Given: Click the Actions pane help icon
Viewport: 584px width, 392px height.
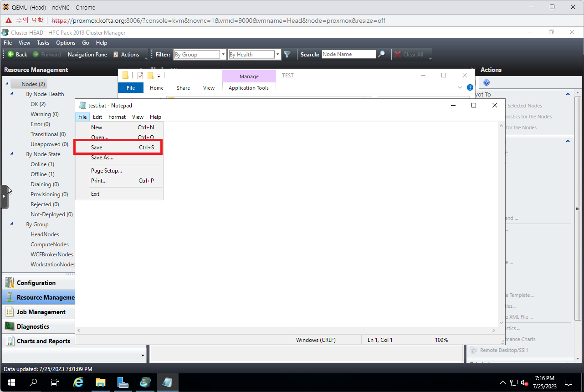Looking at the screenshot, I should [x=486, y=82].
